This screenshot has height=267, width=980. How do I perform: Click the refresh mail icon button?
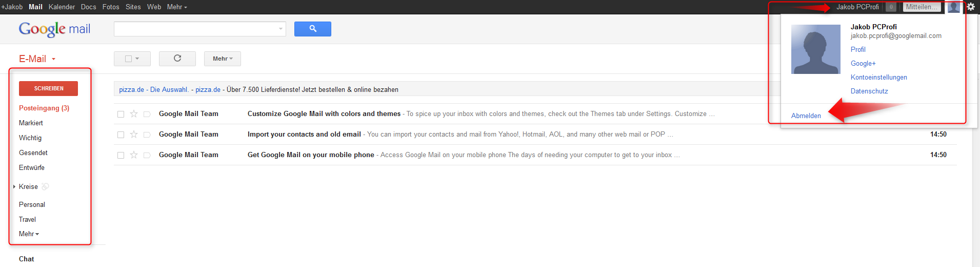[x=177, y=59]
